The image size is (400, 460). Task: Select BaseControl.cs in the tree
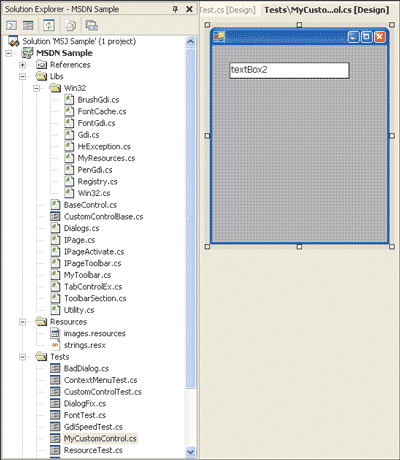[x=90, y=205]
